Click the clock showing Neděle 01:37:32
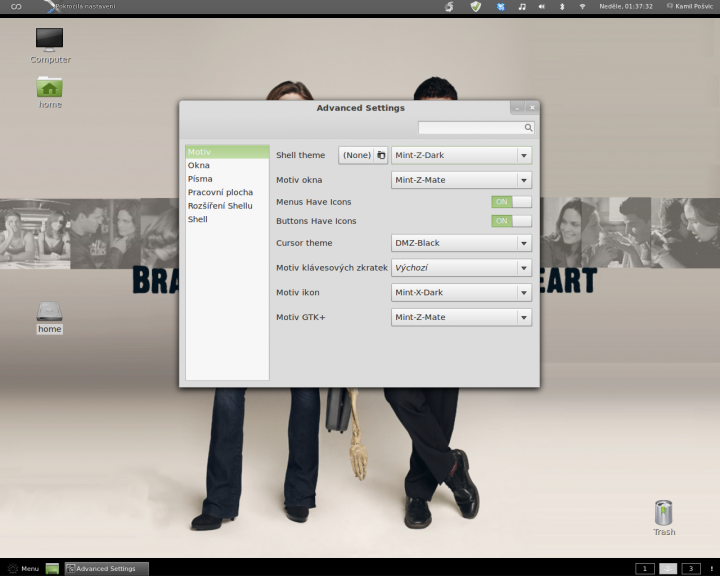 (625, 6)
